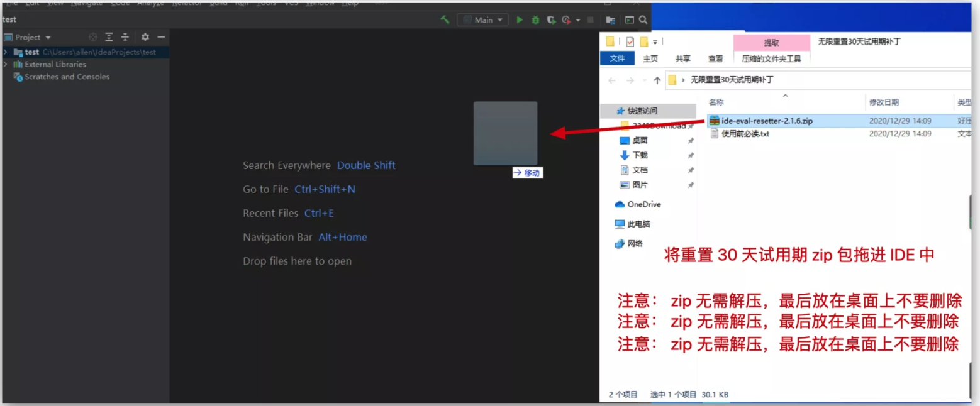
Task: Click the Ctrl+E shortcut text
Action: [x=319, y=213]
